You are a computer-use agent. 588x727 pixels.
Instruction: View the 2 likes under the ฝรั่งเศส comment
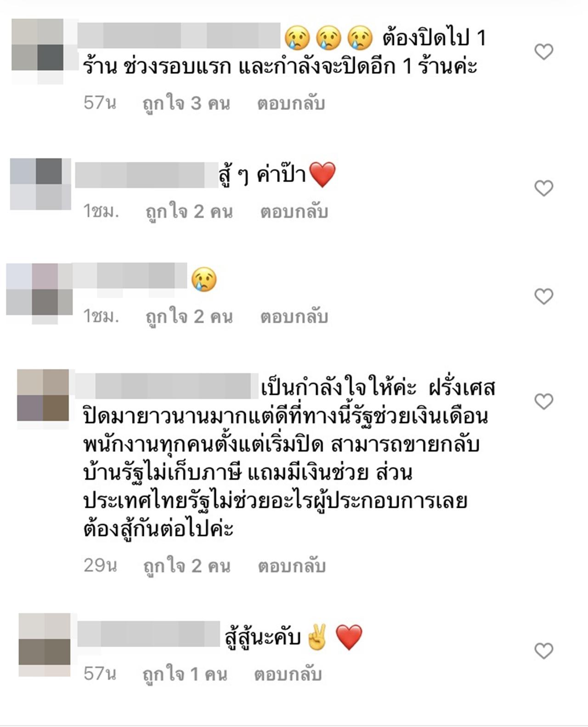click(x=187, y=566)
